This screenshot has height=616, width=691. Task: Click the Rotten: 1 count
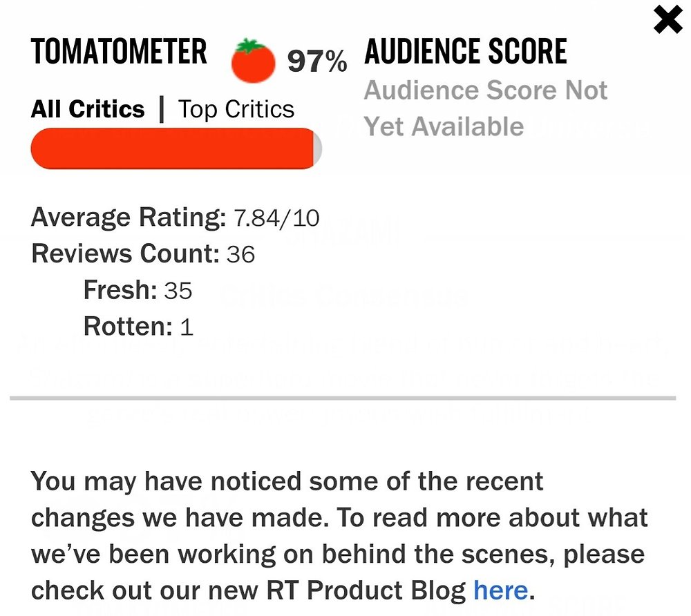click(x=138, y=326)
